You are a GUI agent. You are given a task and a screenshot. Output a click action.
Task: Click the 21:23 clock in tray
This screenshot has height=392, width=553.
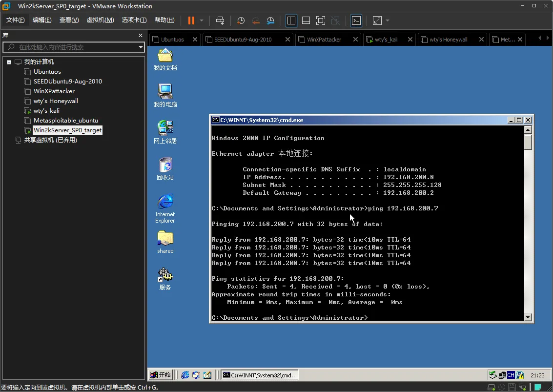(537, 375)
